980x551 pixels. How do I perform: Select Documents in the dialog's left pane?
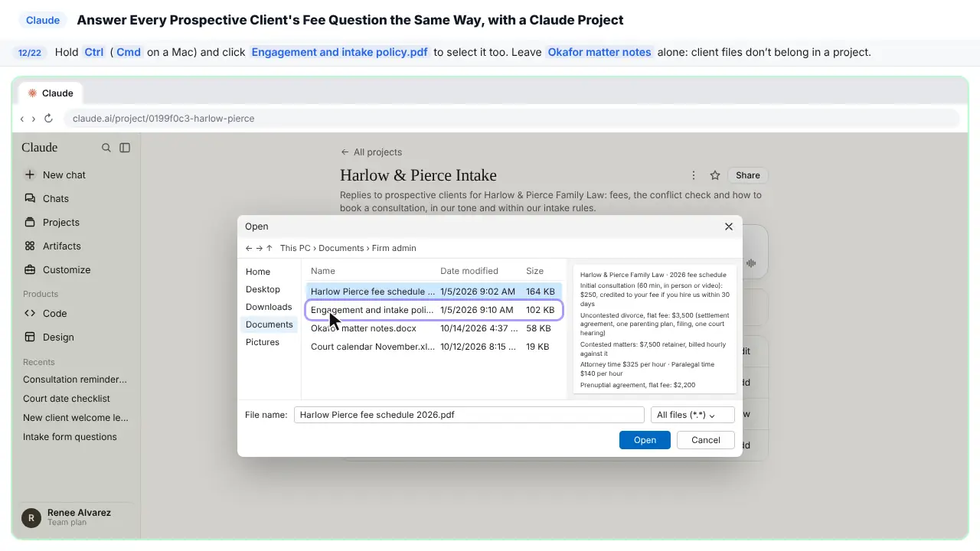click(x=269, y=324)
